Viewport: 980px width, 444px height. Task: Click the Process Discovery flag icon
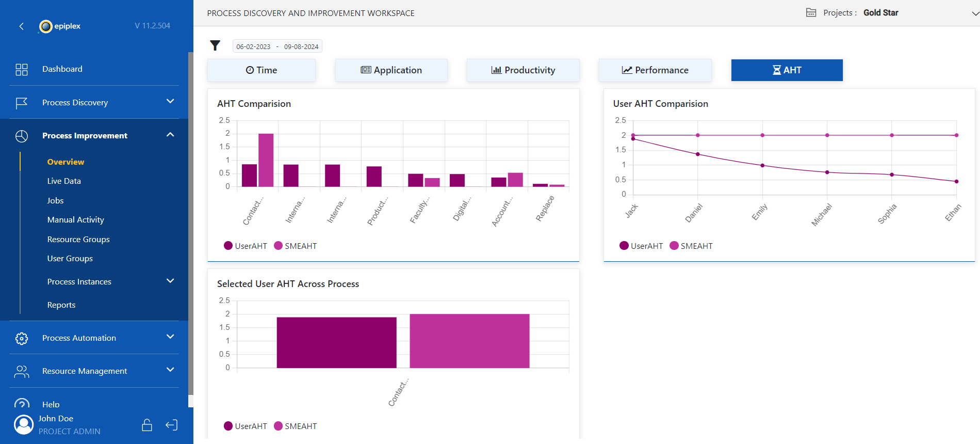click(22, 103)
